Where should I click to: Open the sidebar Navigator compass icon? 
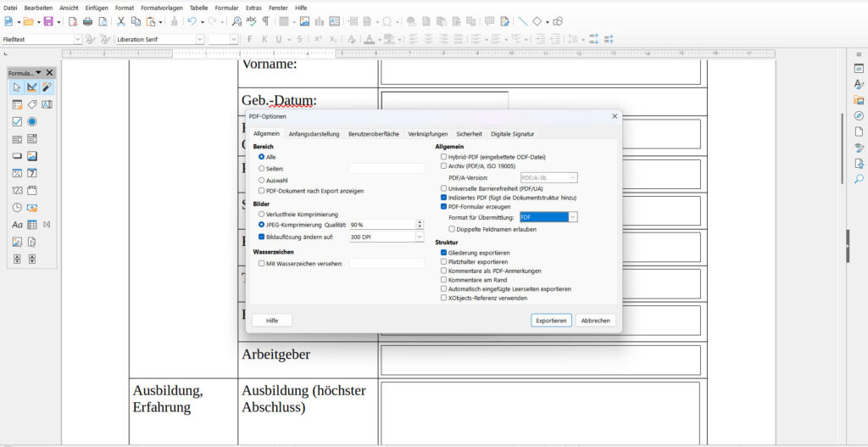pos(859,116)
